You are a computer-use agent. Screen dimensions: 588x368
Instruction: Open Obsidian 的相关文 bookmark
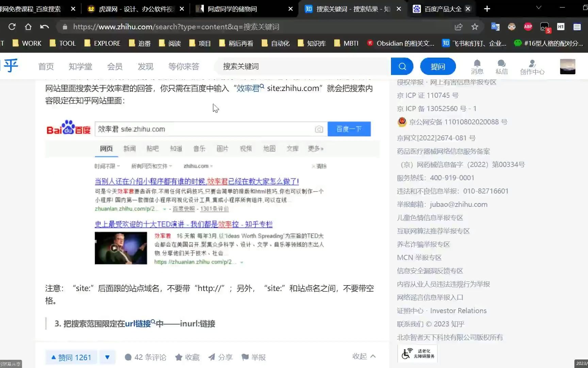(401, 43)
